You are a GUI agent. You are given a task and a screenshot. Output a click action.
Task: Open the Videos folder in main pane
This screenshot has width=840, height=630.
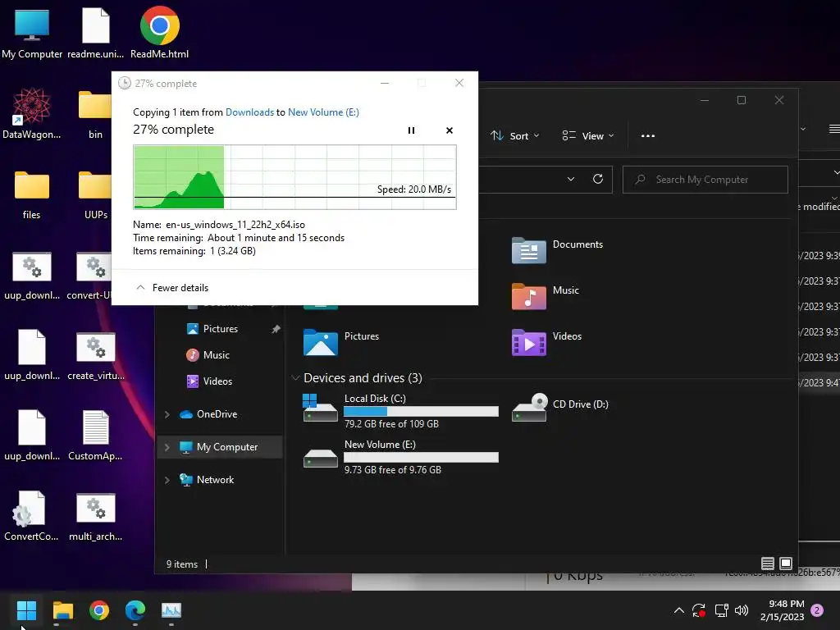(x=546, y=342)
